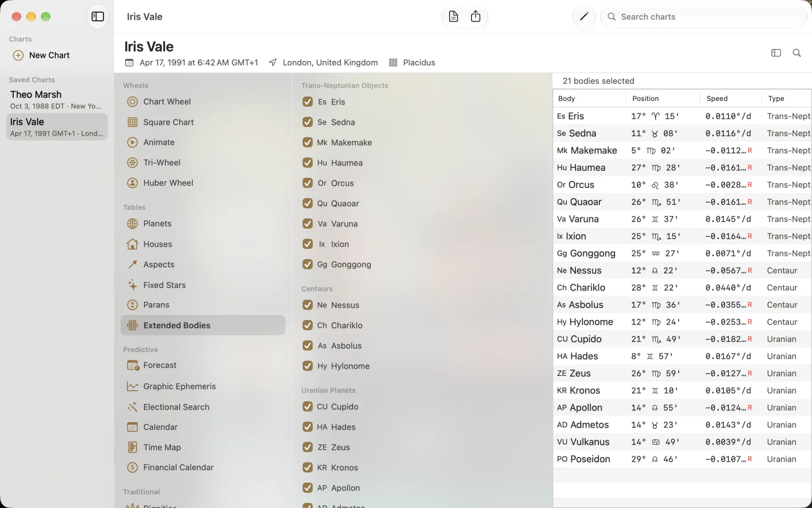Screen dimensions: 812x508
Task: Click the pencil edit icon
Action: [x=584, y=17]
